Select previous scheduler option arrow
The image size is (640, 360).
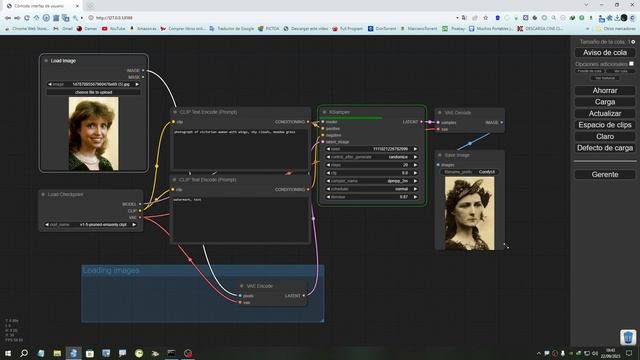pos(328,189)
